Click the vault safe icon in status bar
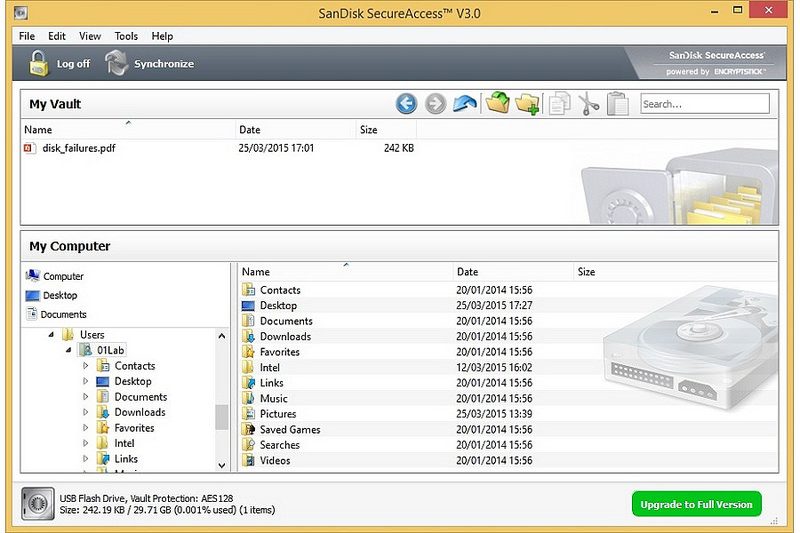The width and height of the screenshot is (800, 533). [38, 503]
